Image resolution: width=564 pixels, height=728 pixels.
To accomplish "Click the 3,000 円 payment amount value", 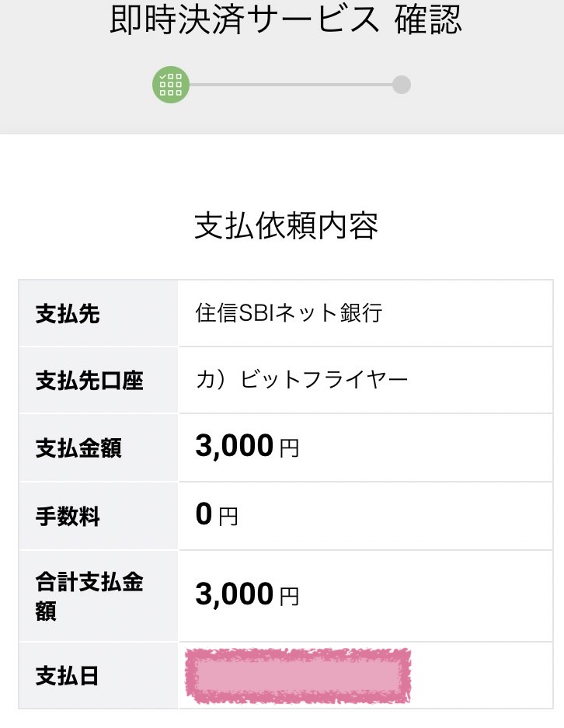I will tap(247, 446).
